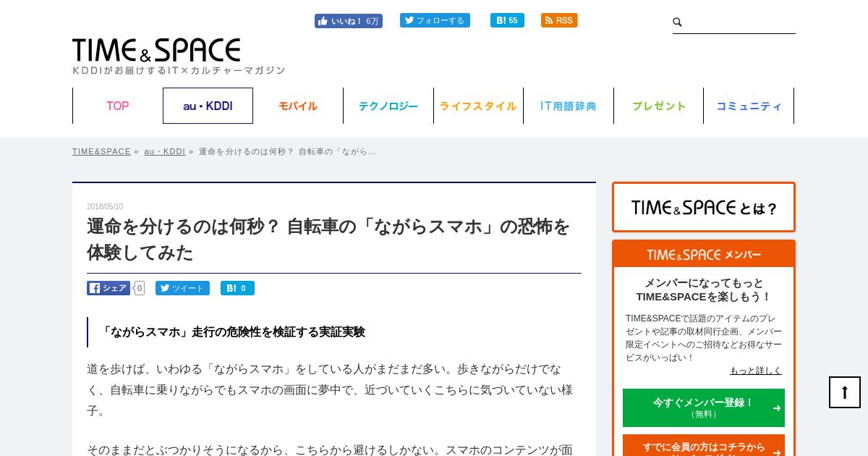Open the モバイル navigation tab
This screenshot has height=456, width=868.
point(298,106)
